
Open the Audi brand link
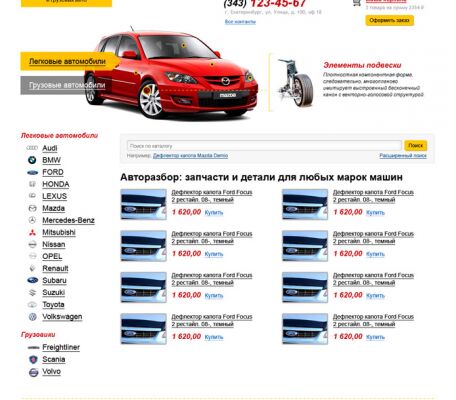click(x=50, y=148)
